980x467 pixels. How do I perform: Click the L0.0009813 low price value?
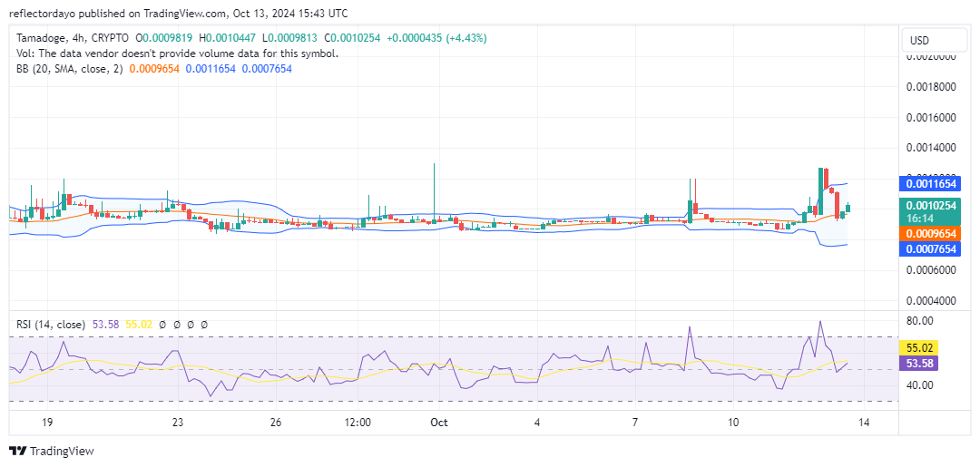coord(289,39)
